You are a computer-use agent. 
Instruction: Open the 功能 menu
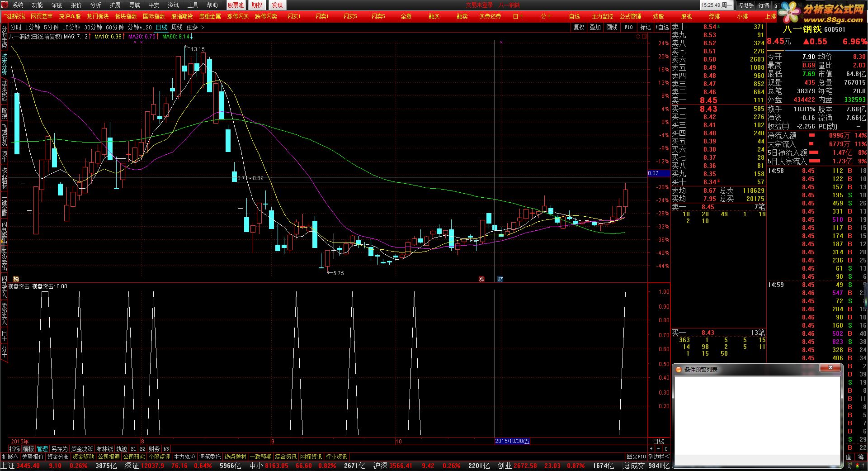[38, 5]
